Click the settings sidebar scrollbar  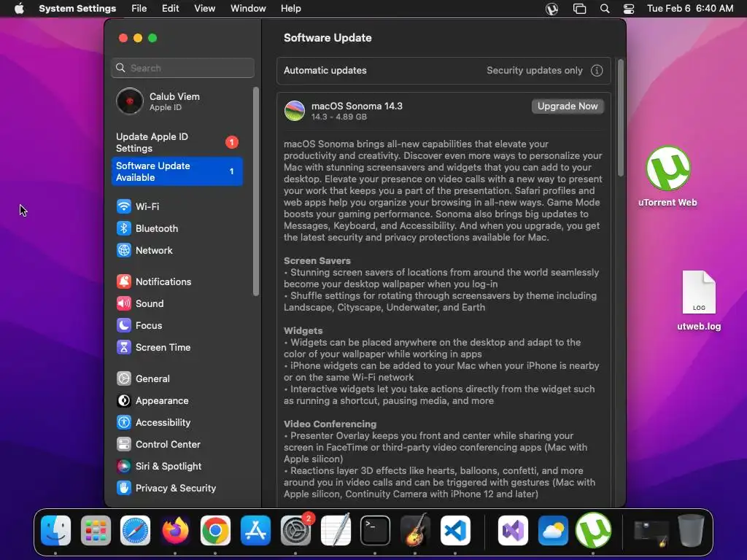coord(256,192)
